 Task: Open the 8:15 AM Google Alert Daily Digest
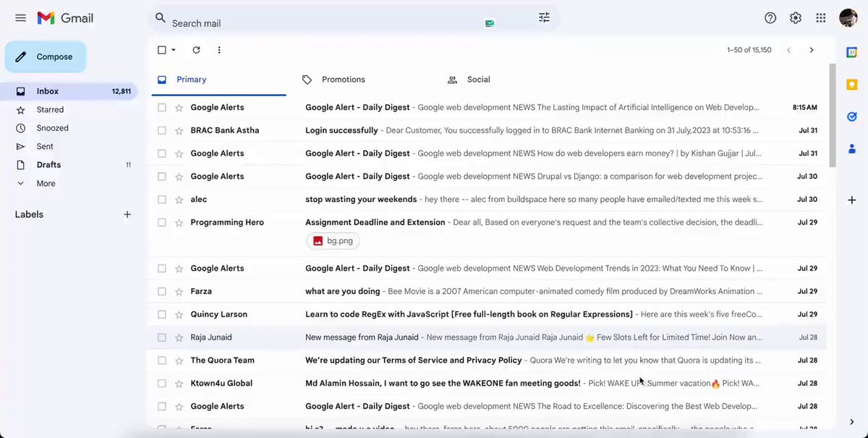[x=488, y=107]
